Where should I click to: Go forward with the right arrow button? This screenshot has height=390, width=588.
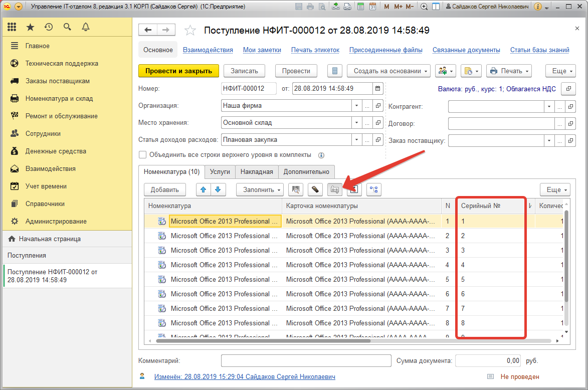[166, 30]
